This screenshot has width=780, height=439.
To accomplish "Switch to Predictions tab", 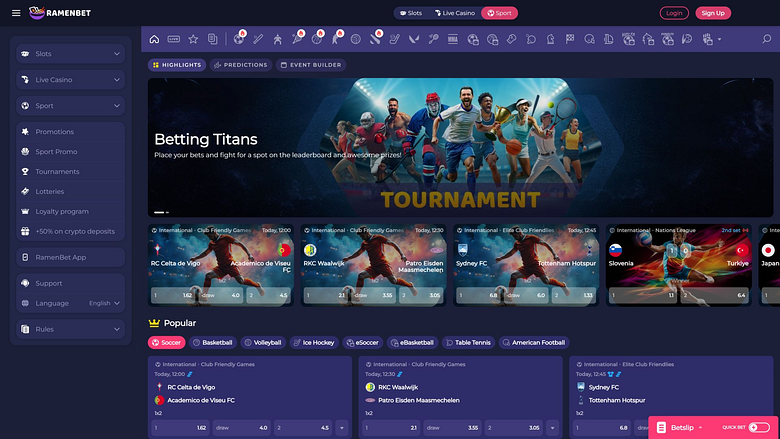I will 241,65.
